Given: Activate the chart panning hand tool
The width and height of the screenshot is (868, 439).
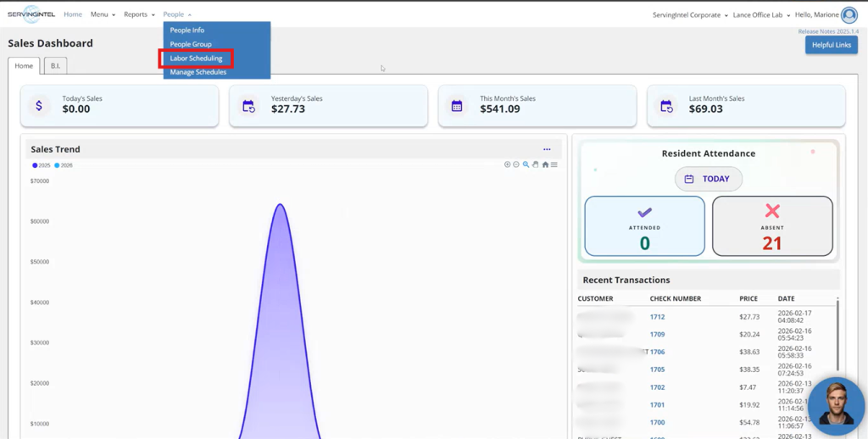Looking at the screenshot, I should (x=535, y=164).
